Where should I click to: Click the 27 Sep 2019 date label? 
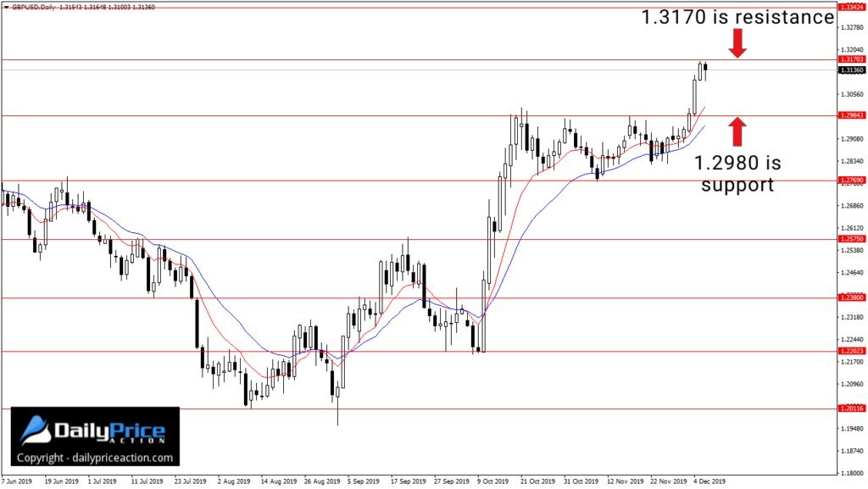[x=452, y=481]
